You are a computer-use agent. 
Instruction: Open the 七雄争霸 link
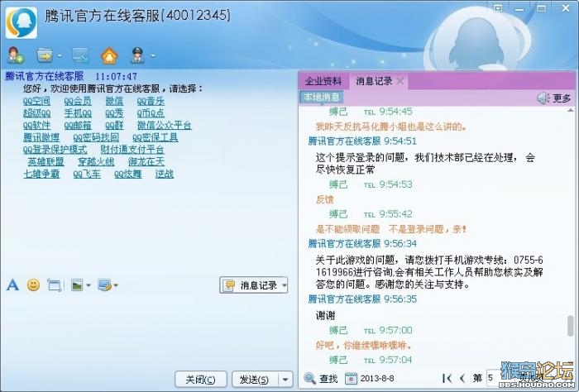41,174
